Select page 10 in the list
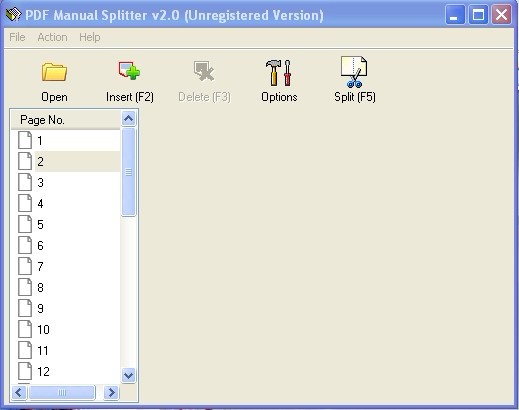This screenshot has height=410, width=519. click(x=68, y=329)
